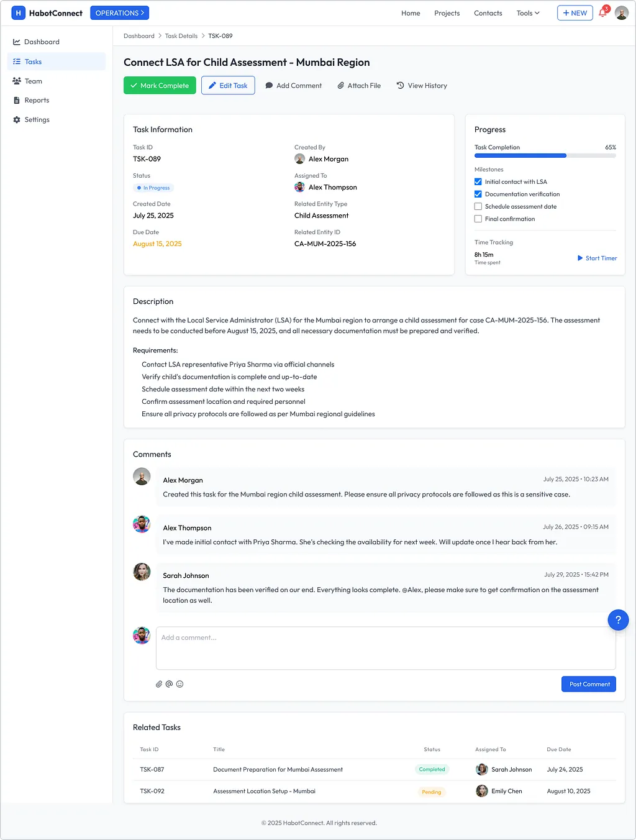Click the Start Timer play icon
The height and width of the screenshot is (840, 636).
580,258
